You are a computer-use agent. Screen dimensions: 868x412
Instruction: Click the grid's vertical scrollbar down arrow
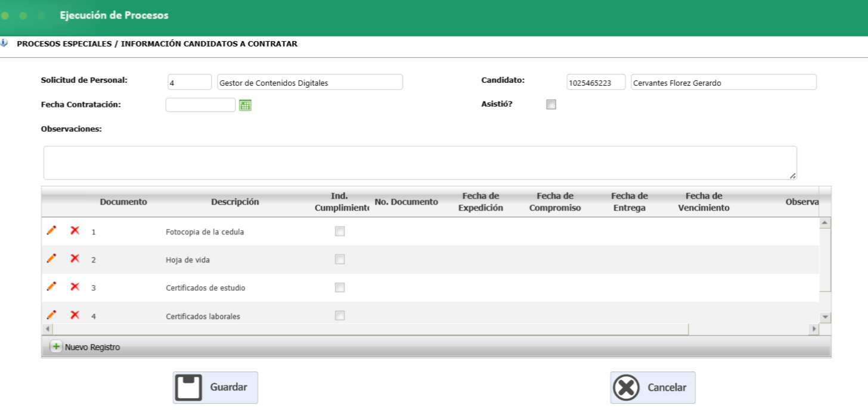pos(825,317)
